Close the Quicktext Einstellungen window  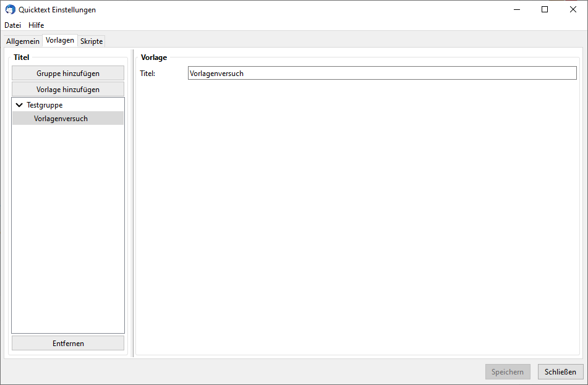573,10
